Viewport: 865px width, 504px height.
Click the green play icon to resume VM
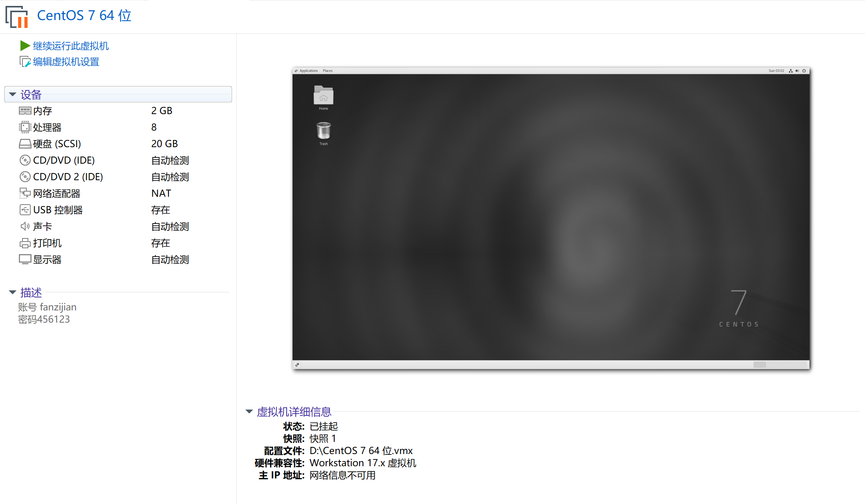25,46
